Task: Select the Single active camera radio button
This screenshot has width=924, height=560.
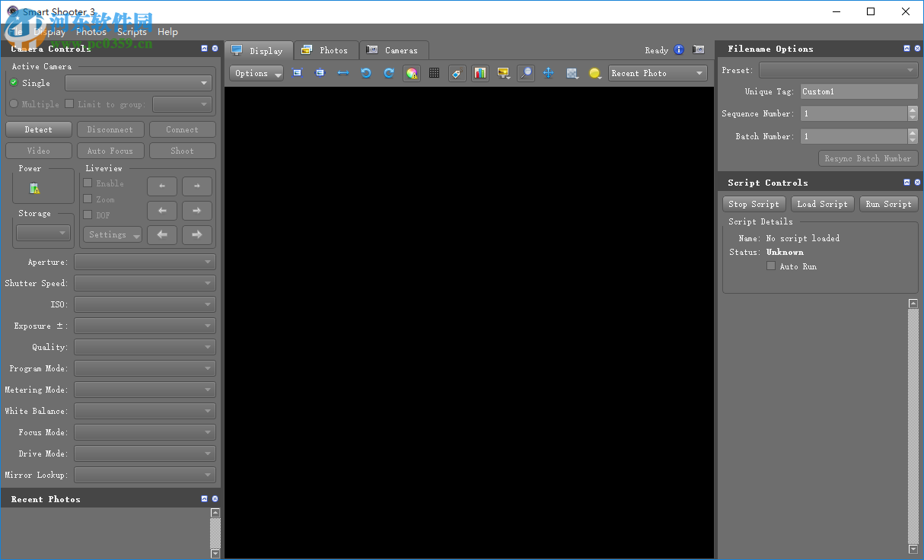Action: [14, 82]
